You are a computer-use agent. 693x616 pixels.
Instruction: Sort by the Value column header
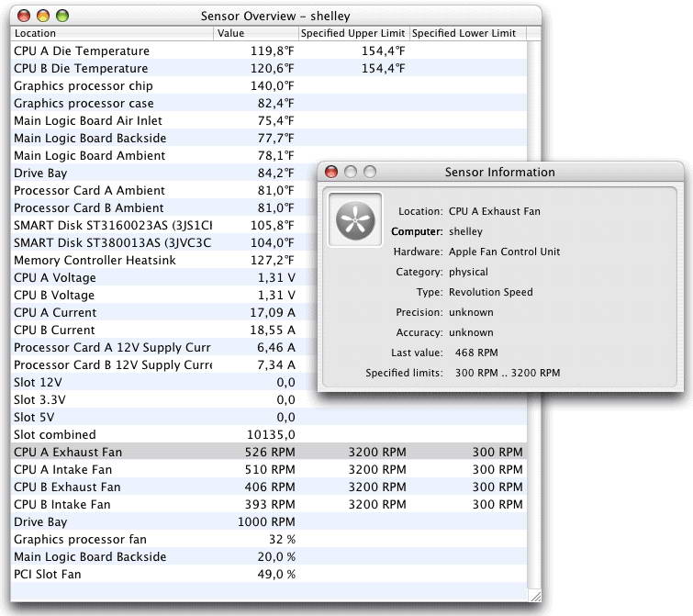click(255, 33)
